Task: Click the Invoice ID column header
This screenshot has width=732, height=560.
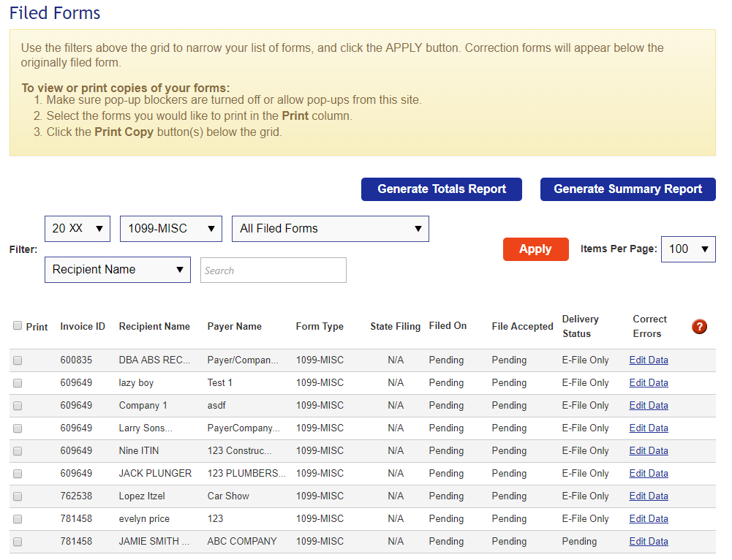Action: tap(83, 327)
